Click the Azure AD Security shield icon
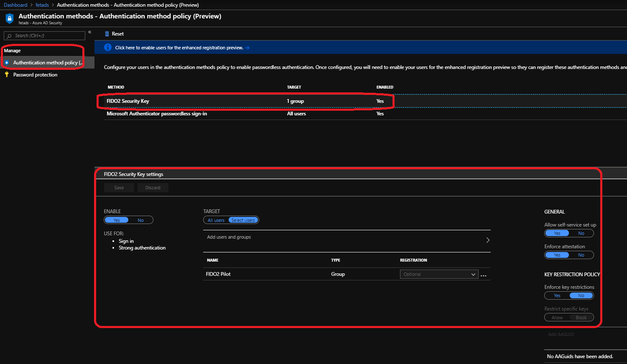The height and width of the screenshot is (364, 627). [10, 19]
